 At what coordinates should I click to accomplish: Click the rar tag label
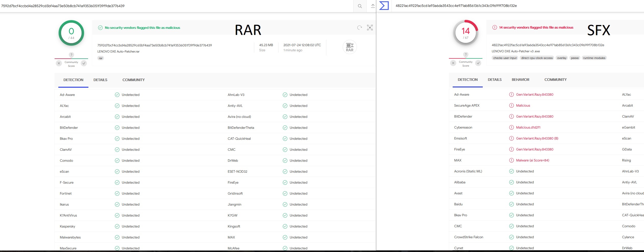pyautogui.click(x=101, y=58)
